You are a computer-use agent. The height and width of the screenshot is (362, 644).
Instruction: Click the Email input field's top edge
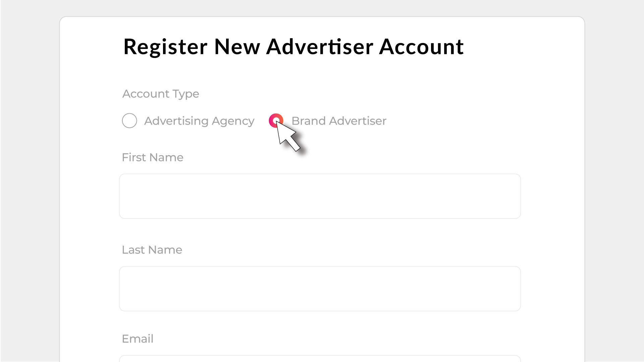click(320, 357)
